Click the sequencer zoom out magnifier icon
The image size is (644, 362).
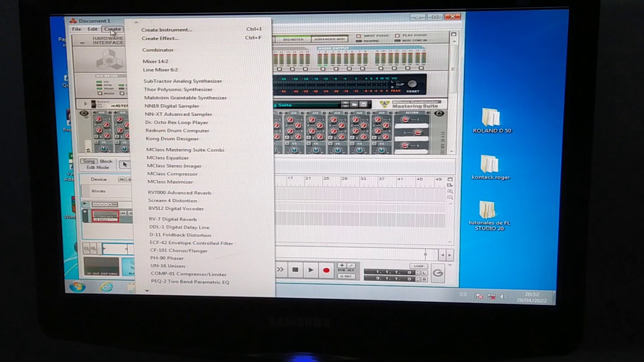pyautogui.click(x=87, y=248)
